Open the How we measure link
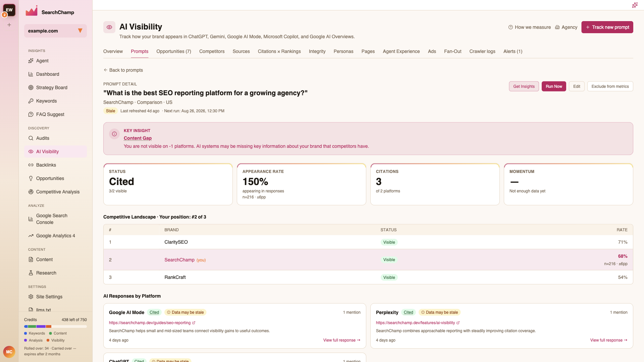Image resolution: width=644 pixels, height=362 pixels. (530, 27)
